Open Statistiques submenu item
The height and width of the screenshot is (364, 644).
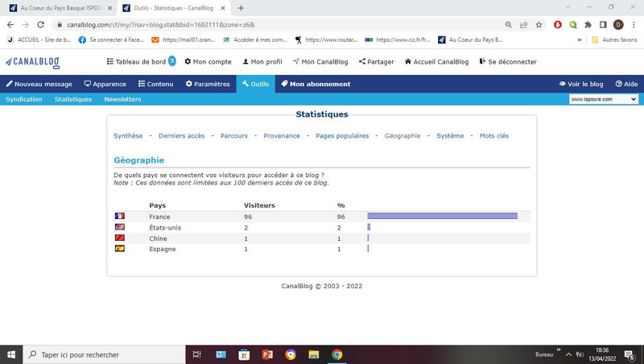73,99
